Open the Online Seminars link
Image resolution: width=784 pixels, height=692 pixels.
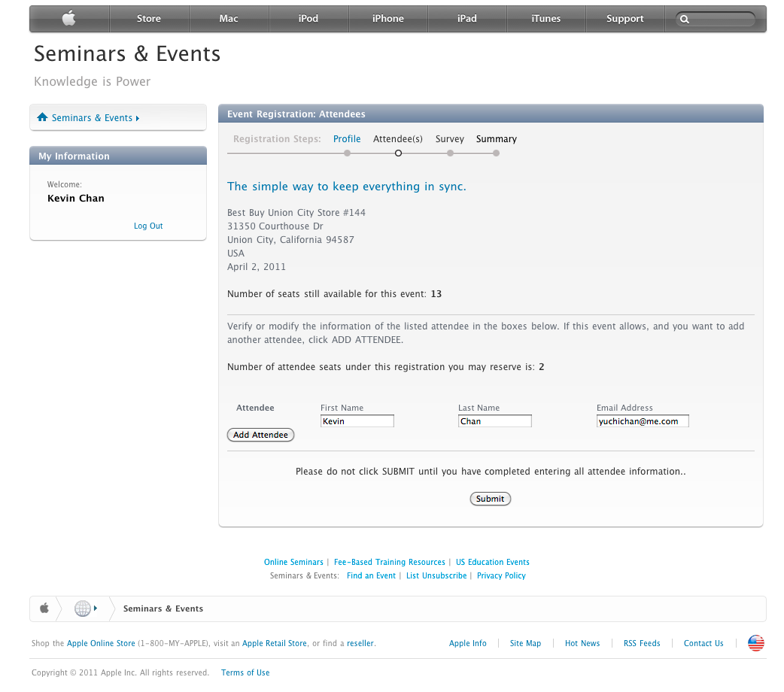click(x=293, y=562)
